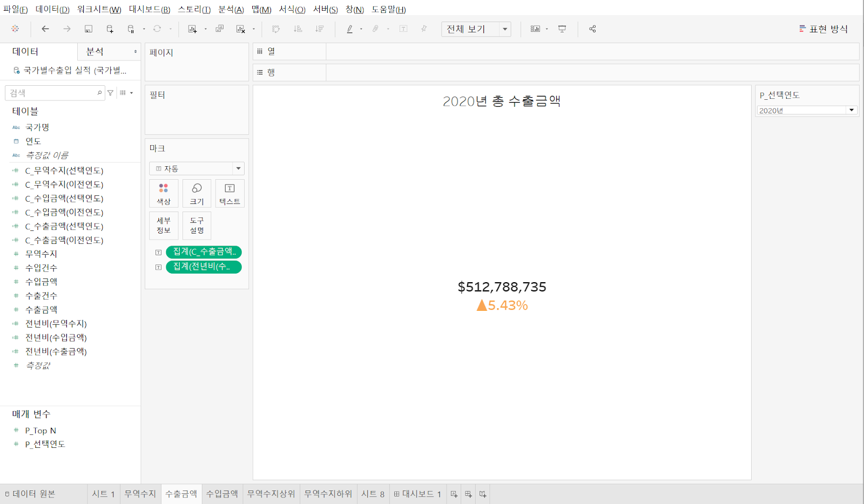864x504 pixels.
Task: Click the sort ascending icon
Action: (x=298, y=29)
